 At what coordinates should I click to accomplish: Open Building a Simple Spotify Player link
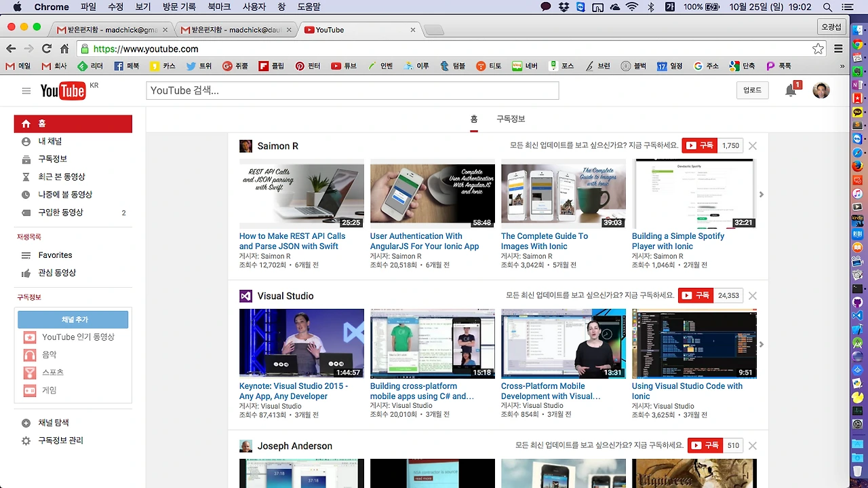pos(678,241)
